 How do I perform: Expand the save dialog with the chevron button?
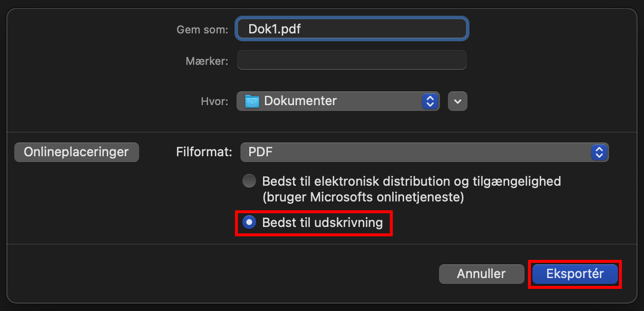click(x=457, y=101)
